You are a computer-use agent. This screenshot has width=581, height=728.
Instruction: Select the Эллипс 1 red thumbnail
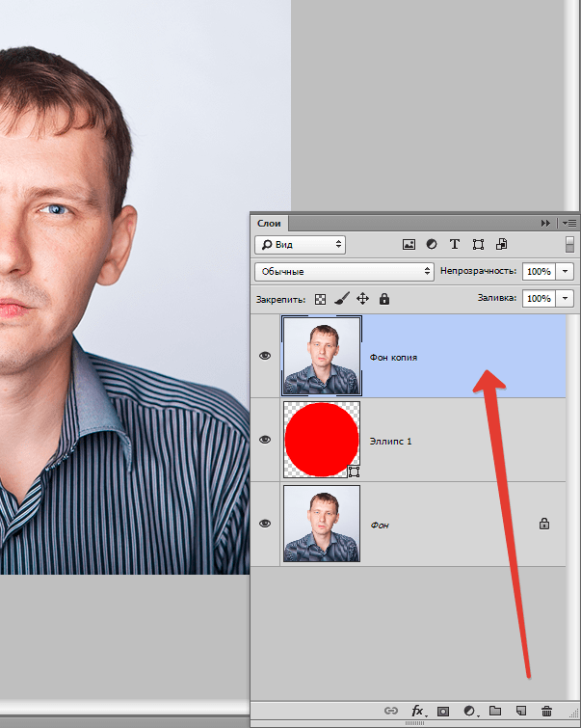click(x=322, y=440)
